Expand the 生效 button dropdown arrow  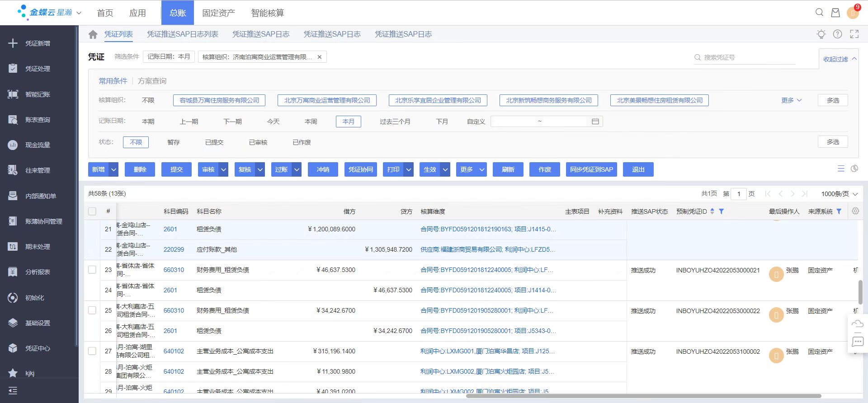(x=445, y=169)
